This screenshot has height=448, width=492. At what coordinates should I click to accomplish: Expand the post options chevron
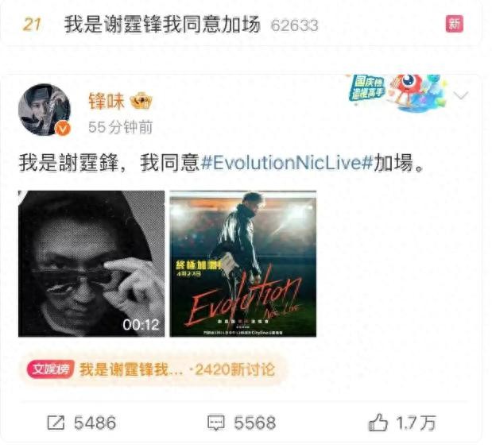(x=461, y=95)
